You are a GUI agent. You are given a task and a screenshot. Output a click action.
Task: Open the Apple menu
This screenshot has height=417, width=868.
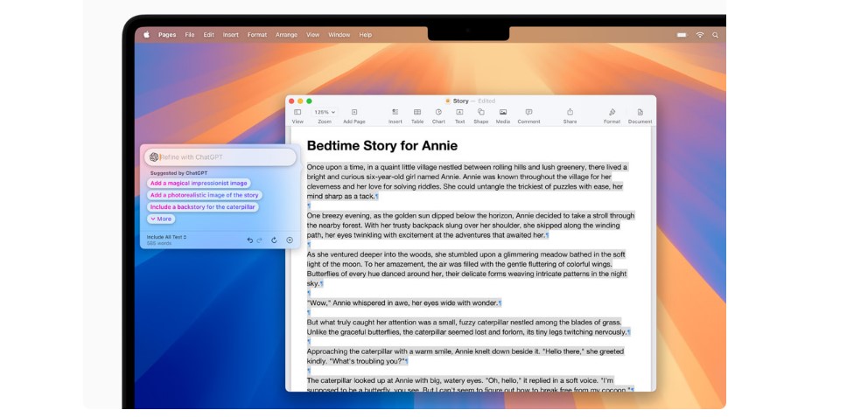(x=147, y=34)
